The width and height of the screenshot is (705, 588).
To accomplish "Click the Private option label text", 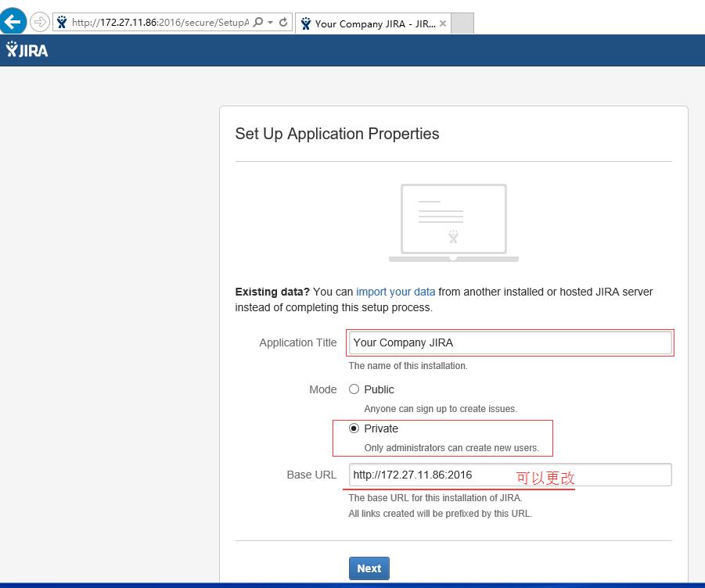I will pos(381,428).
